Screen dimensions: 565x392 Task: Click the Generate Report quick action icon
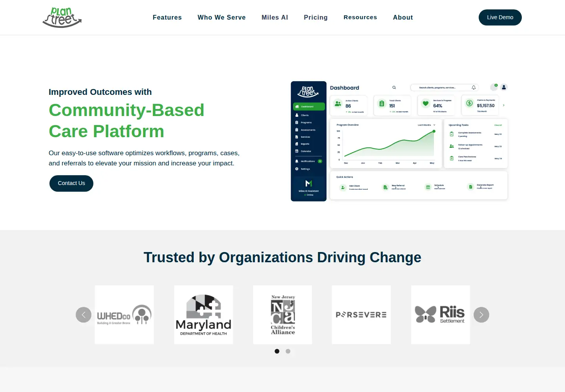470,187
